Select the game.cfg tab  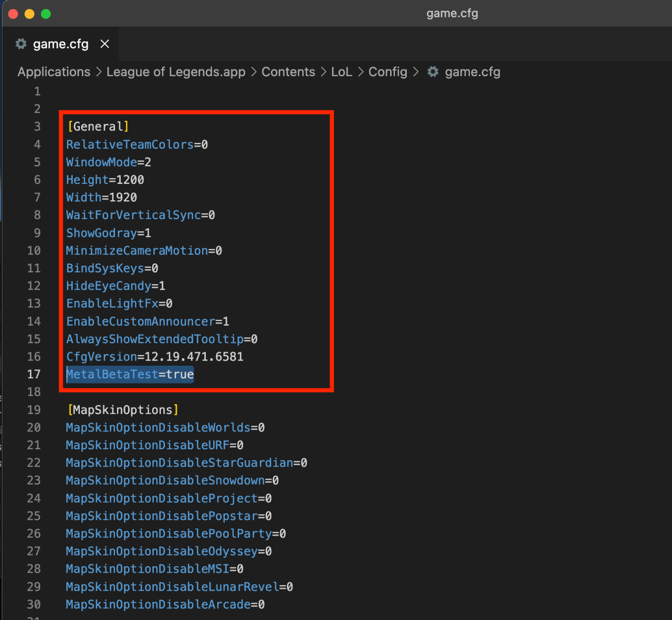pyautogui.click(x=60, y=44)
